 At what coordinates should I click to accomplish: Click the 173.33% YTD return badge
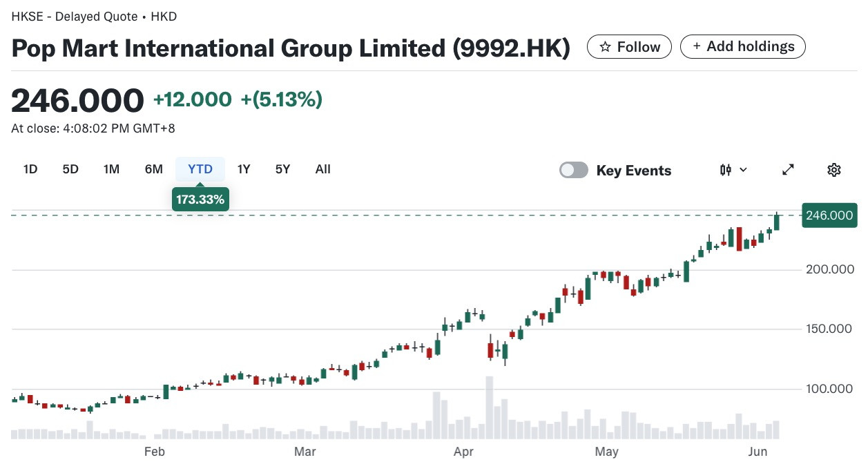coord(200,200)
